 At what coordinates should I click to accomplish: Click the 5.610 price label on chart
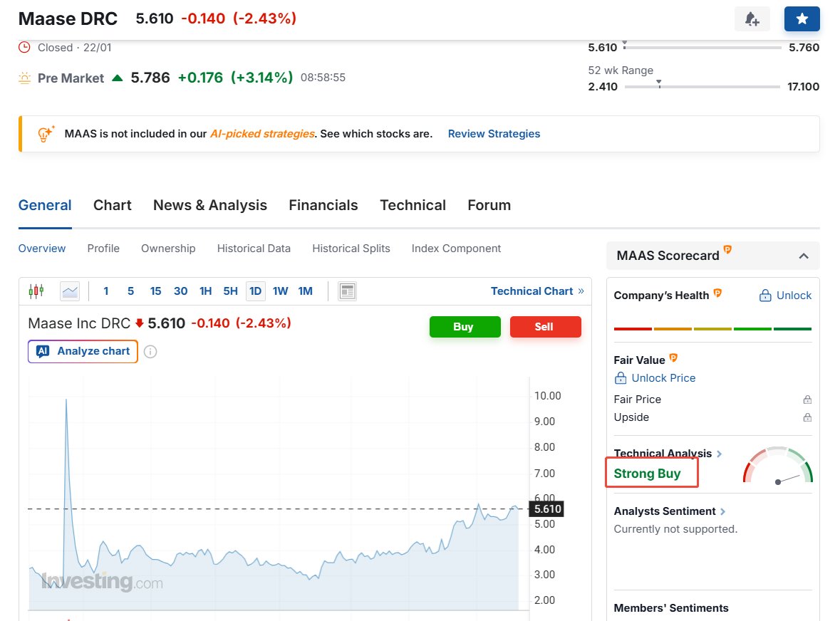(x=547, y=509)
